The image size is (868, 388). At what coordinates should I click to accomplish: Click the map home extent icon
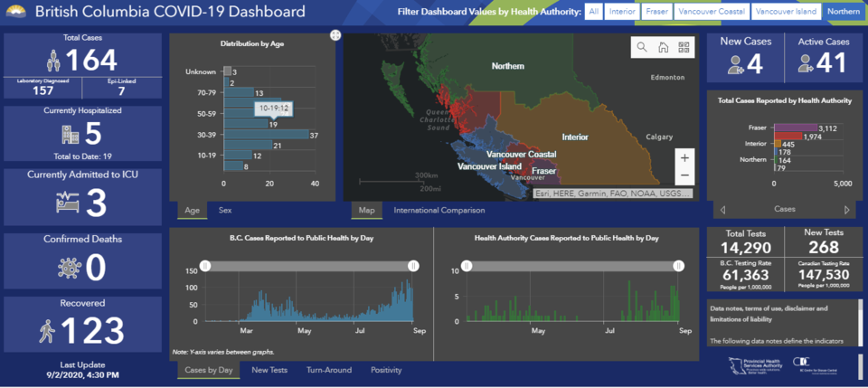[663, 47]
